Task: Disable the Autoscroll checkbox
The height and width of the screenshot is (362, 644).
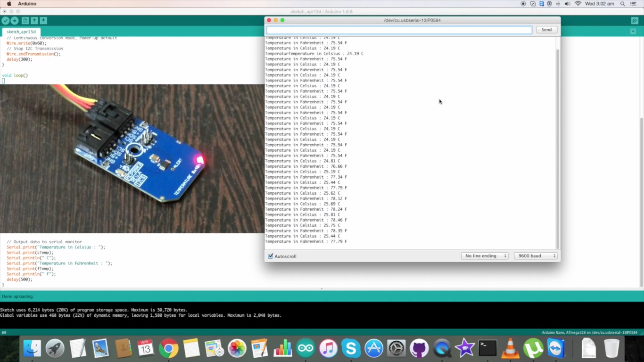Action: [270, 256]
